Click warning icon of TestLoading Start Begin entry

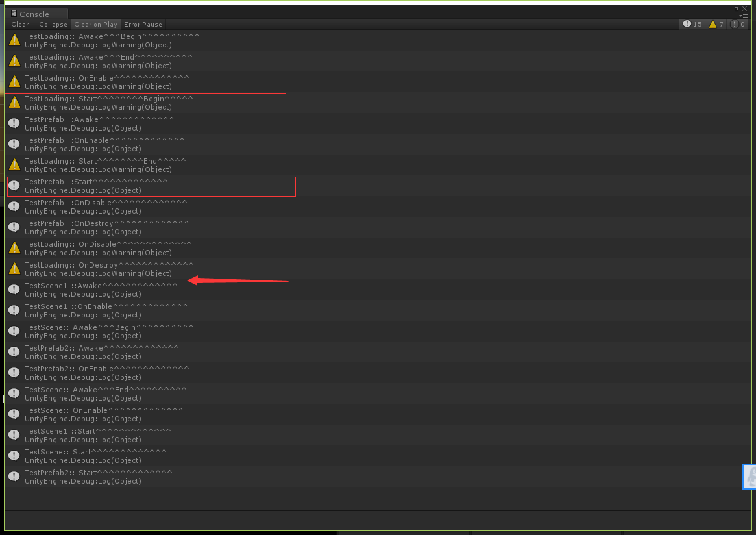click(x=14, y=103)
